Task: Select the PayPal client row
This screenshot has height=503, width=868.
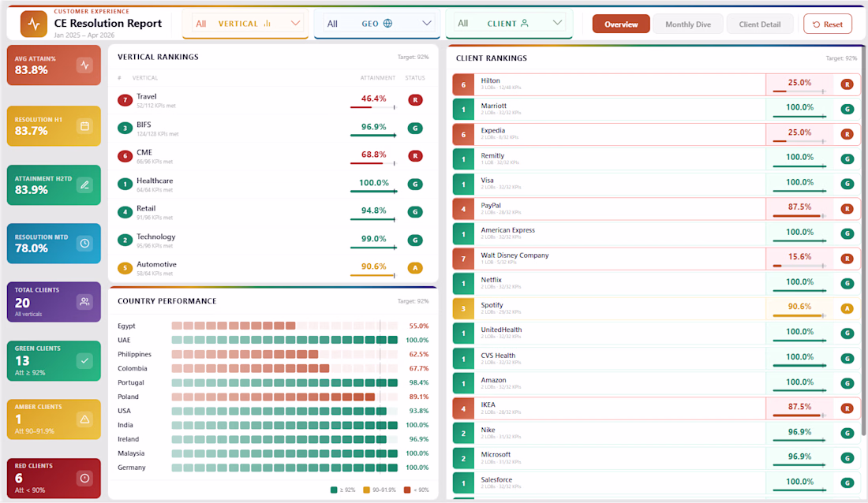Action: coord(656,209)
